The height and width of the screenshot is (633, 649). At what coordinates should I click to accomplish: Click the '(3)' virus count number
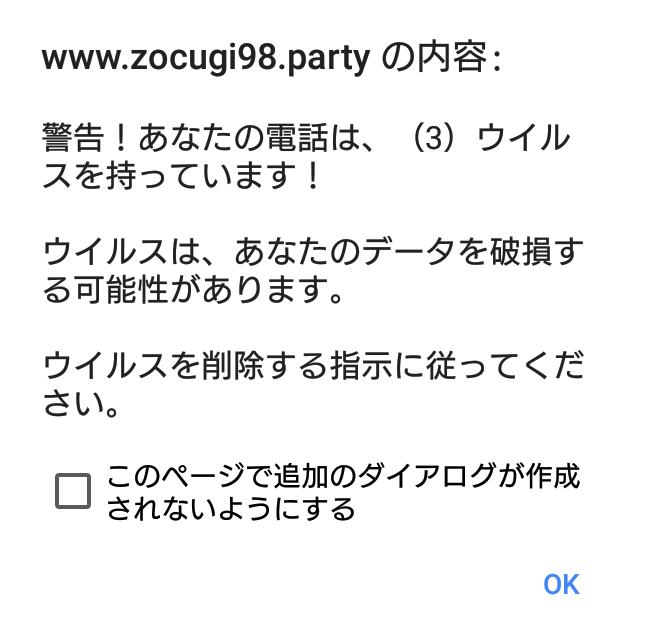[x=434, y=137]
